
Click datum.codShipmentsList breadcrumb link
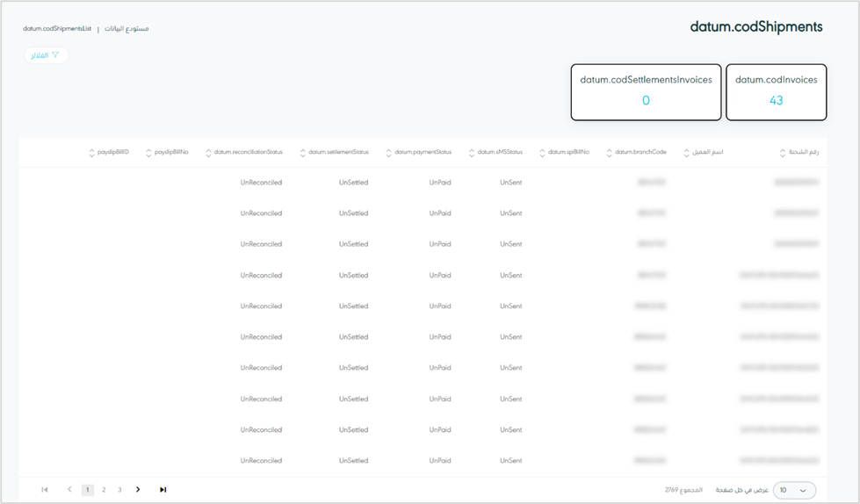[57, 29]
